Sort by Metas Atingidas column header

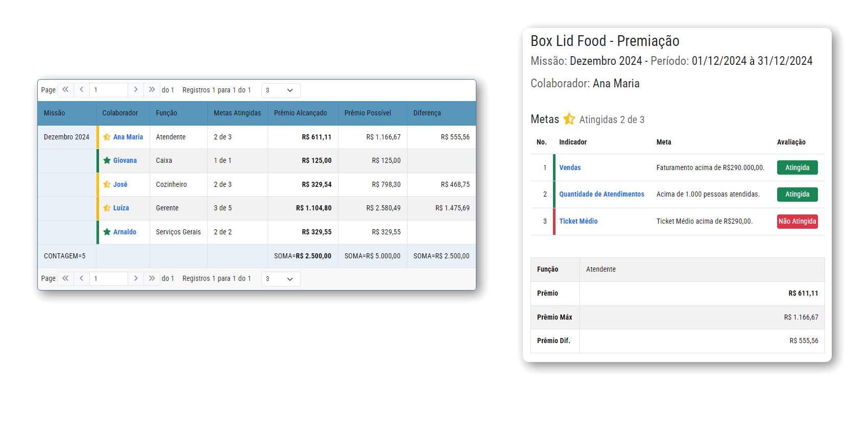coord(237,113)
